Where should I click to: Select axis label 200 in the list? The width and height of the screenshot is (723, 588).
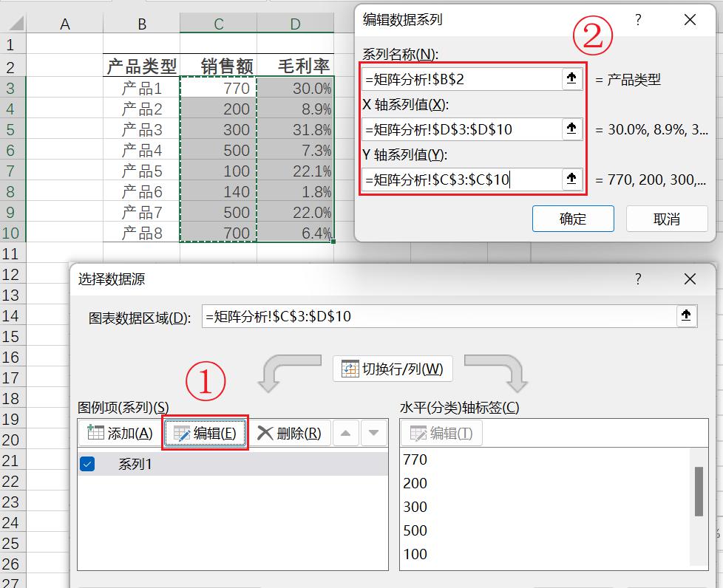pyautogui.click(x=415, y=483)
